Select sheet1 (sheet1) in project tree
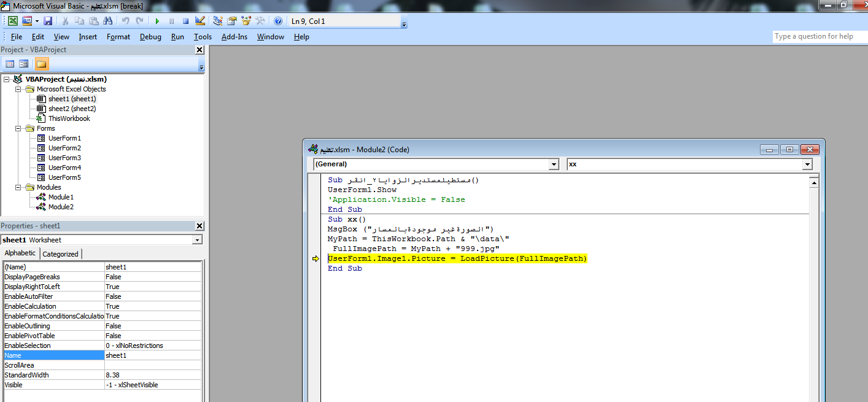The height and width of the screenshot is (402, 868). tap(72, 99)
